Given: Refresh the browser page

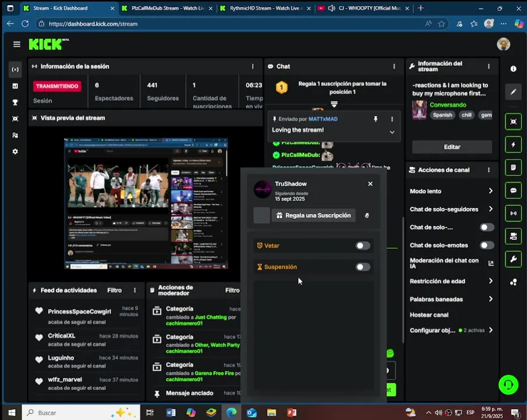Looking at the screenshot, I should (x=25, y=24).
